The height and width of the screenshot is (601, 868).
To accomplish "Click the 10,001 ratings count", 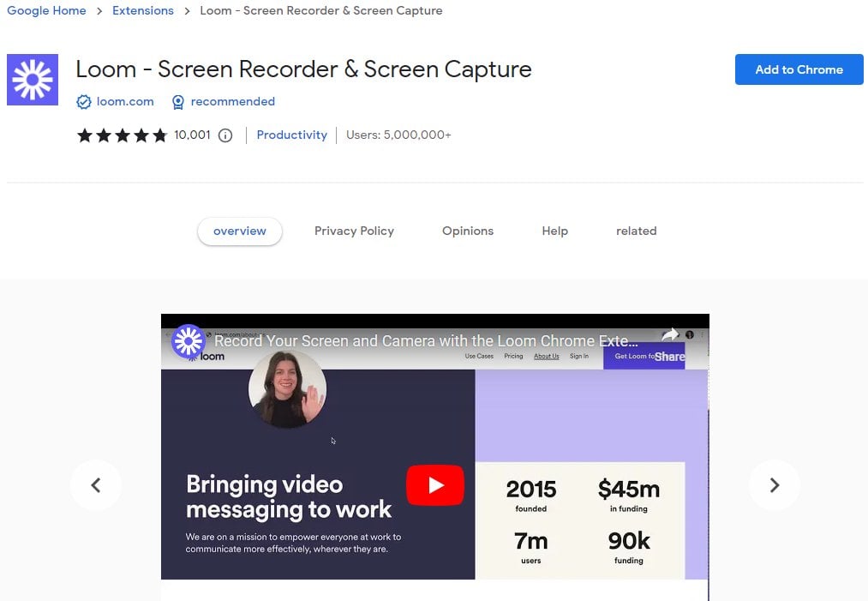I will click(192, 135).
